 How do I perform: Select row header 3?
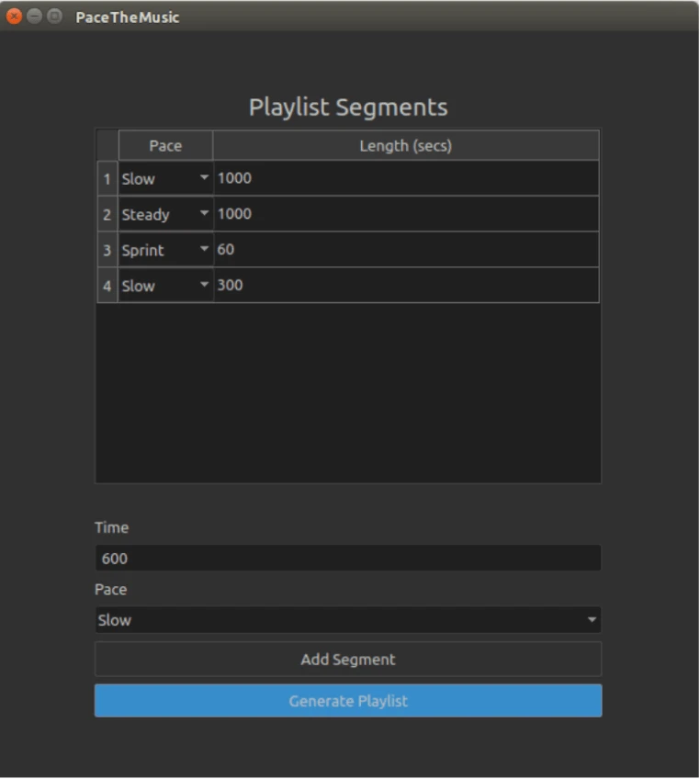(x=107, y=250)
